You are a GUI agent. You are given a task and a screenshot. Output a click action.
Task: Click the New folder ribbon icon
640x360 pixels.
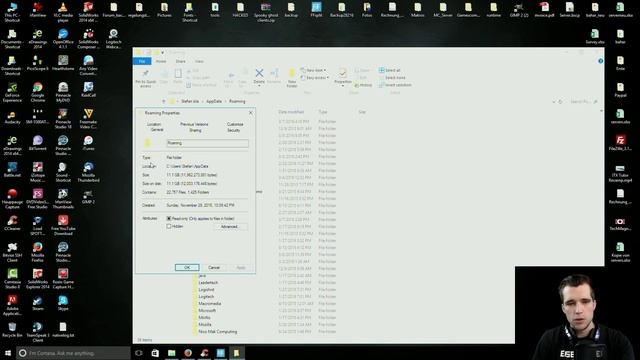[x=292, y=78]
